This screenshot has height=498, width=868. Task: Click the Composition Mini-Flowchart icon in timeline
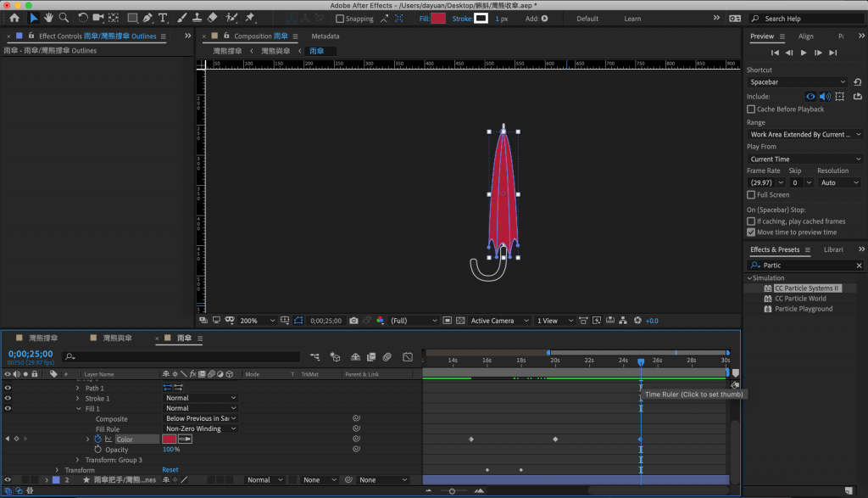click(314, 357)
